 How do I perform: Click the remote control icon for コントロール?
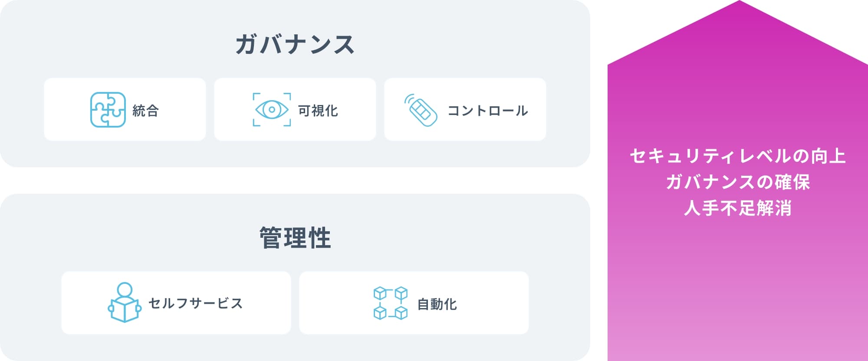tap(420, 110)
